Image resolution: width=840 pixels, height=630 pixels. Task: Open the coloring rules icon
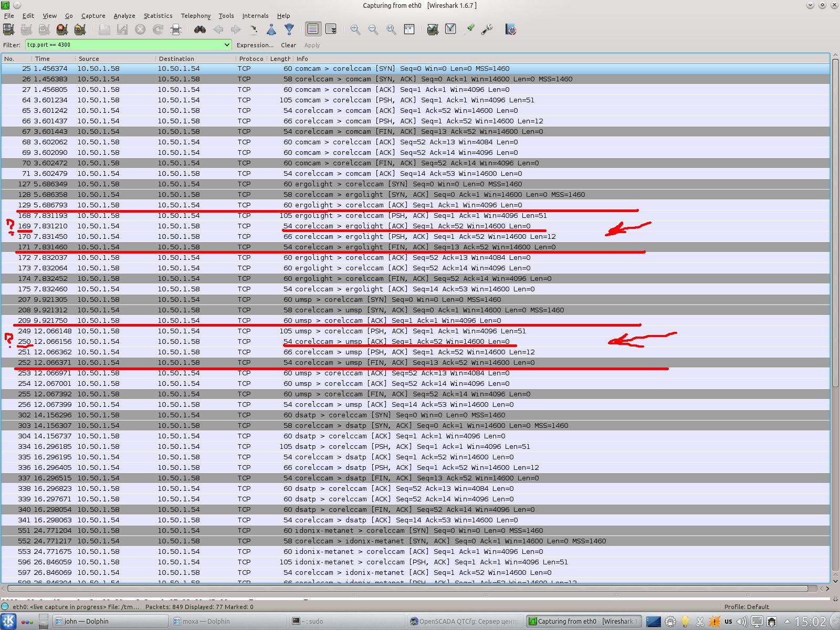(469, 29)
